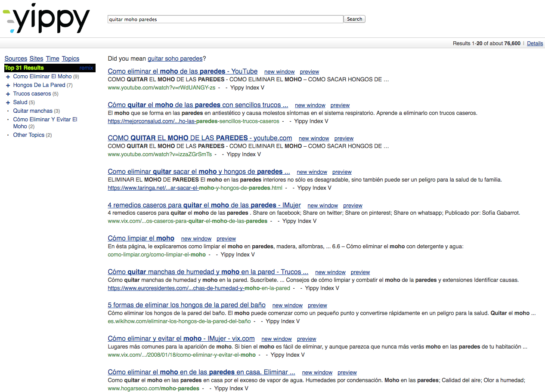Preview the wikihow hongos result
545x392 pixels.
318,306
